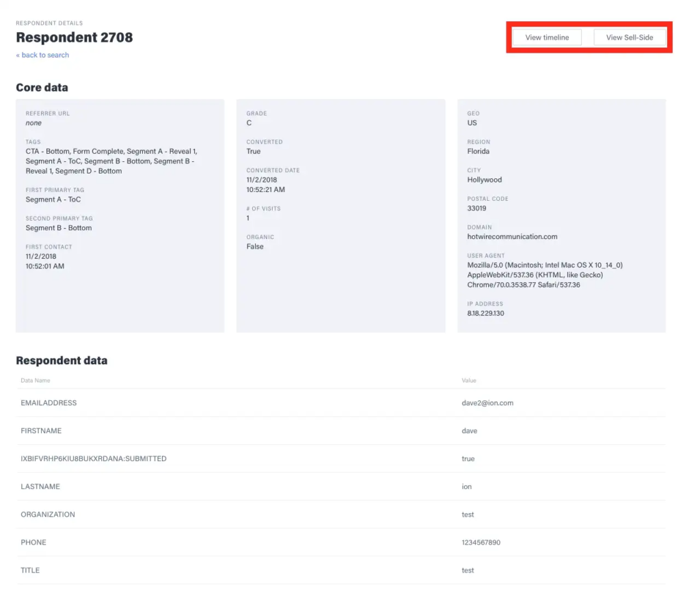
Task: Click the IP address 8.18.229.130
Action: [486, 314]
